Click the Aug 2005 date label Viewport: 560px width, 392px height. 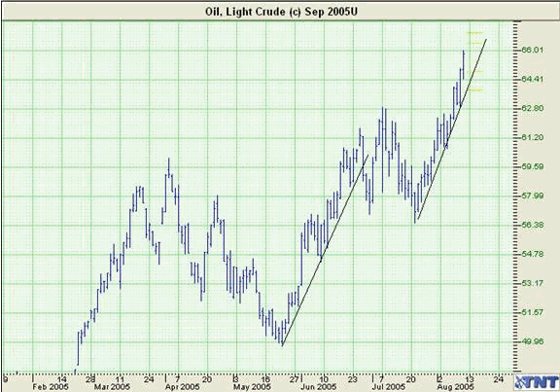tap(456, 387)
